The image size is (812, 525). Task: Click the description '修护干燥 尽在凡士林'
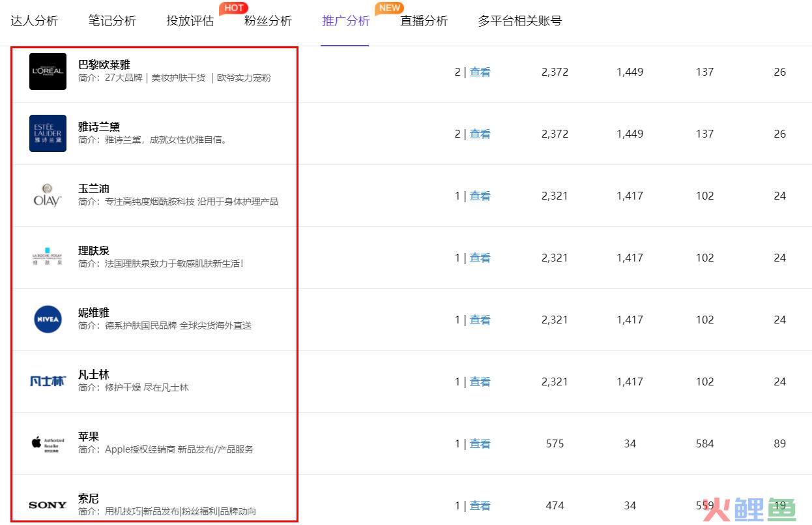147,387
